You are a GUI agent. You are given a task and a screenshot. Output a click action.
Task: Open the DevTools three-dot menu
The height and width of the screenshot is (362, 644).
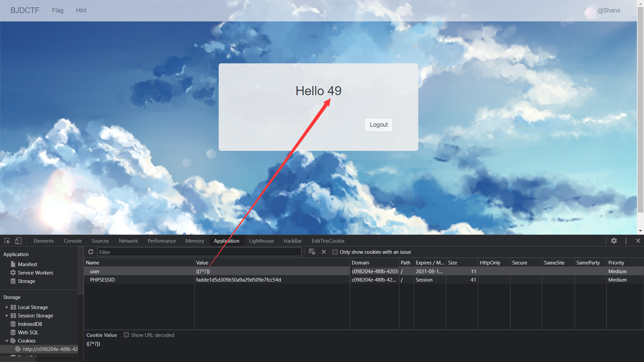[x=626, y=241]
